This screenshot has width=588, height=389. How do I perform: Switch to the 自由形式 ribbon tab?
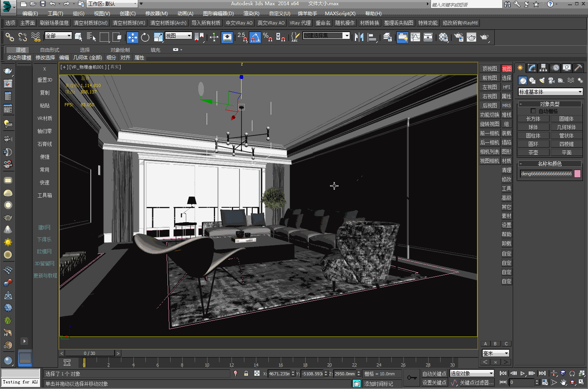point(50,50)
